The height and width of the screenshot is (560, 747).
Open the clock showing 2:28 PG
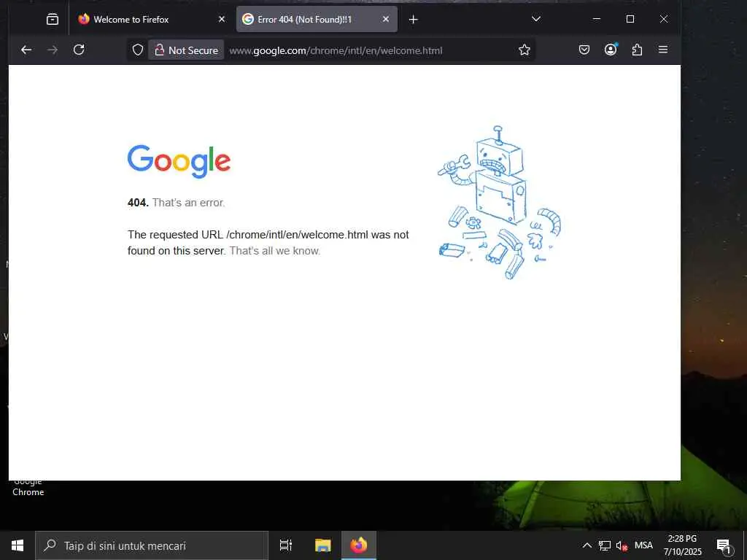pyautogui.click(x=682, y=545)
